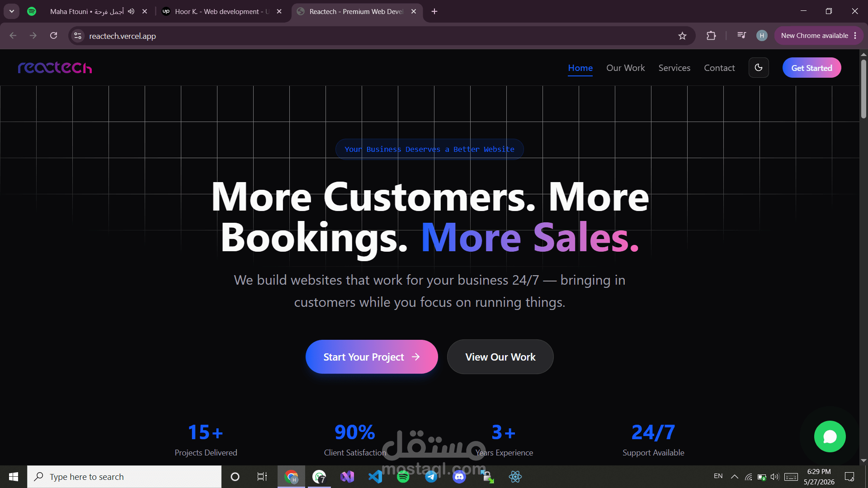Open the Wi-Fi network tray icon
The image size is (868, 488).
pyautogui.click(x=749, y=477)
